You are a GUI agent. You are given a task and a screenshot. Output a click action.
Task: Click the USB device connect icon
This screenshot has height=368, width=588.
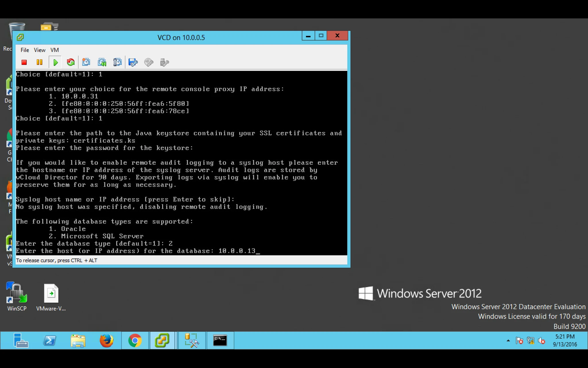[164, 62]
